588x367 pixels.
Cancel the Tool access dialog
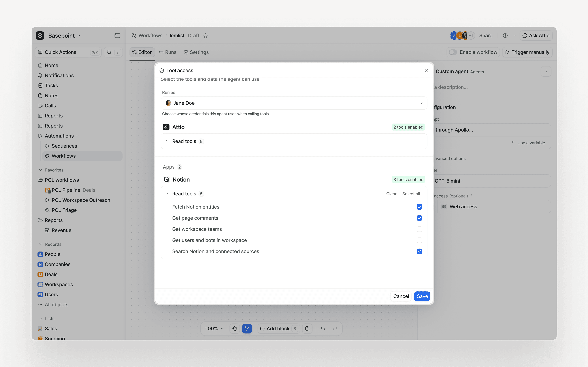click(x=401, y=296)
